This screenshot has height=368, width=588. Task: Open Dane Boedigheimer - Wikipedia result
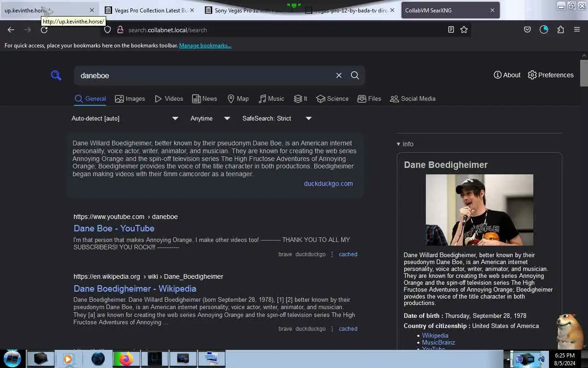(x=135, y=288)
